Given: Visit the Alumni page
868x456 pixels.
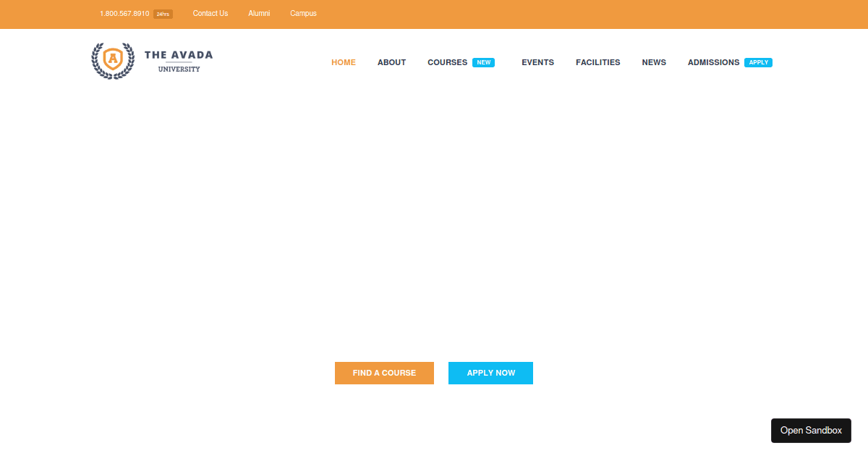Looking at the screenshot, I should click(x=259, y=13).
